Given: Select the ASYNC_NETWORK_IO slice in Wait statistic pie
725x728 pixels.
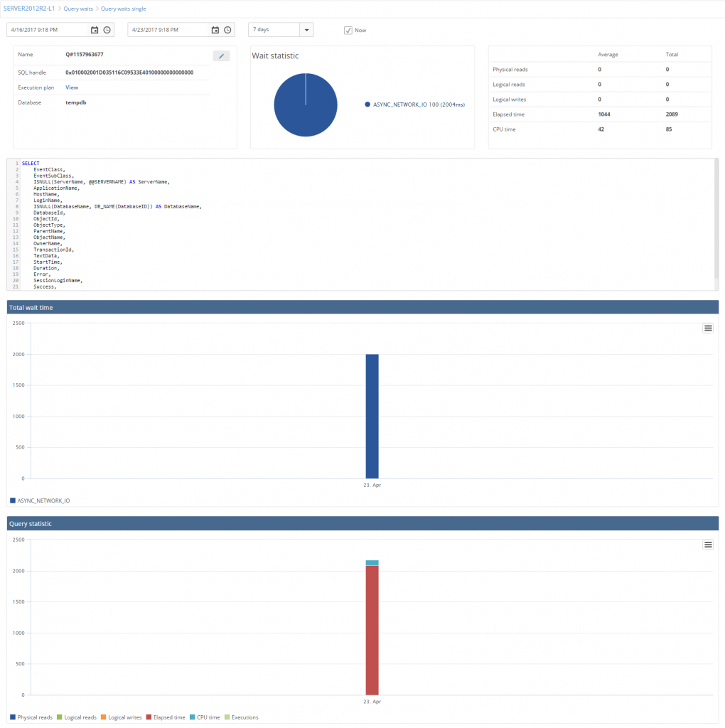Looking at the screenshot, I should pos(306,105).
